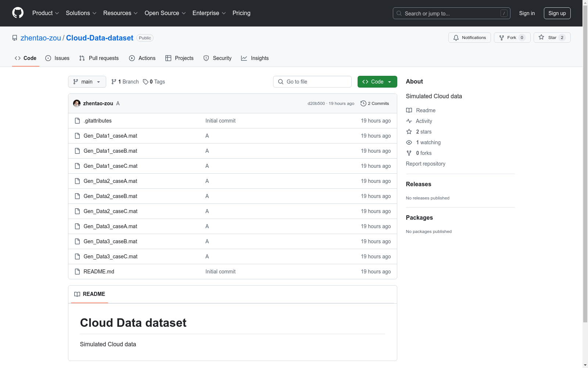Click file icon next to Gen_Data2_caseA.mat
588x368 pixels.
tap(77, 181)
